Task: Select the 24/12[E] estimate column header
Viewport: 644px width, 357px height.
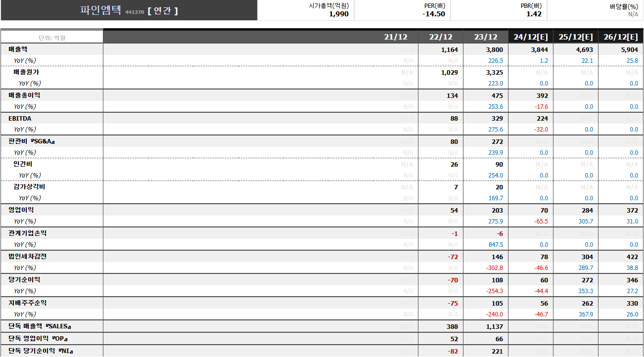Action: tap(530, 37)
